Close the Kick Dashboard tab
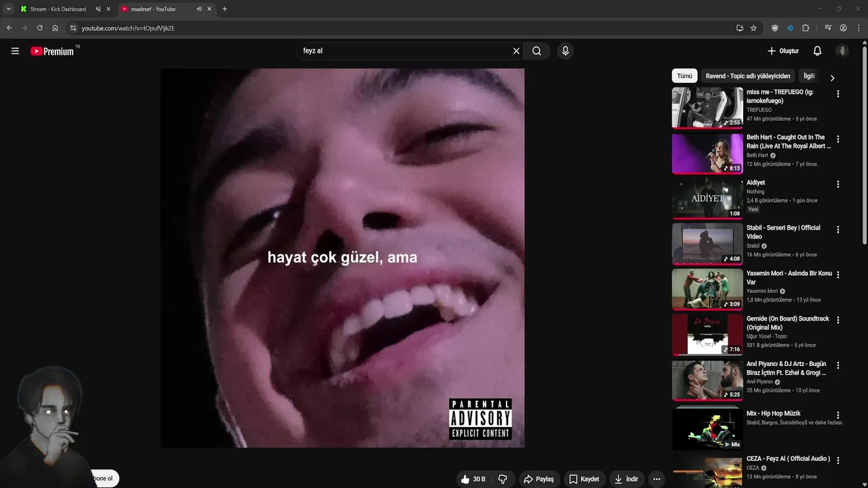This screenshot has width=868, height=488. (108, 9)
